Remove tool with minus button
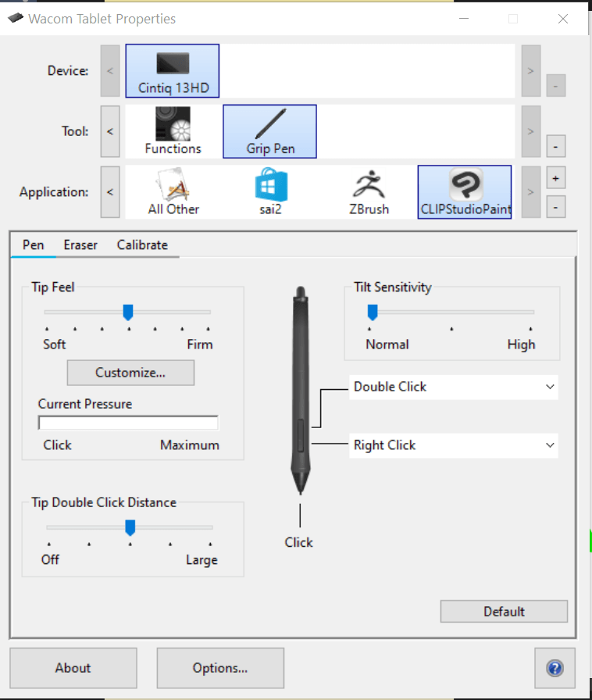The width and height of the screenshot is (592, 700). click(x=556, y=146)
